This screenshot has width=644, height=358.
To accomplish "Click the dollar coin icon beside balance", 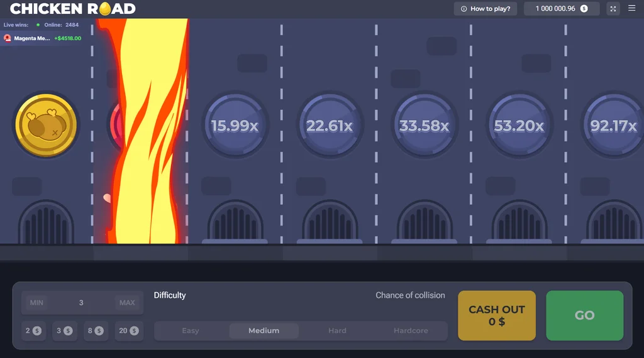I will 584,9.
